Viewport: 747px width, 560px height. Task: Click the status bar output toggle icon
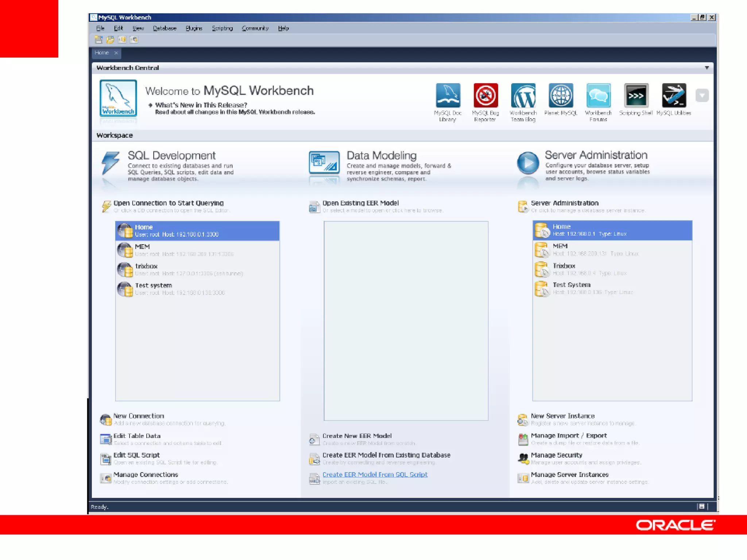pos(701,506)
